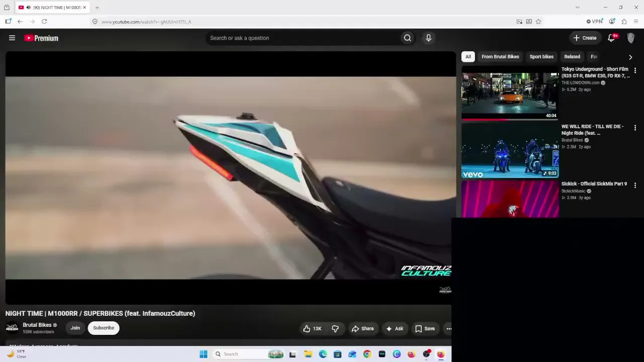Like the video with thumbs up

pyautogui.click(x=312, y=328)
